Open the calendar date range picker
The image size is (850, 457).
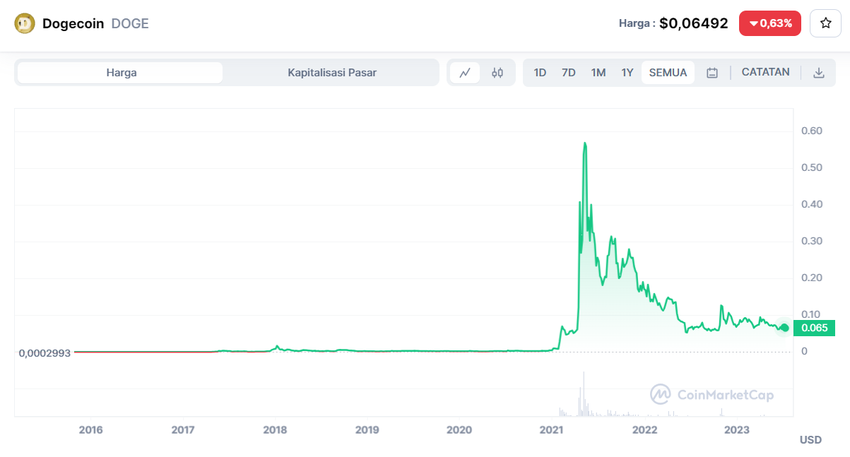(712, 73)
